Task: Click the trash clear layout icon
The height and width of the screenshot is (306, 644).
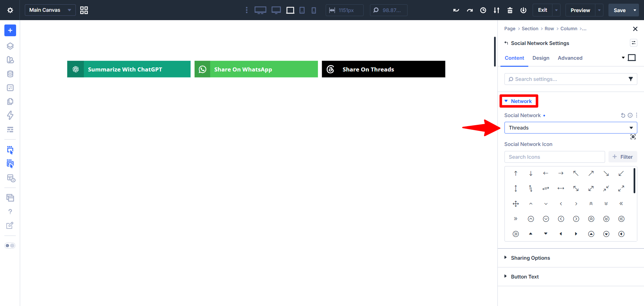Action: [510, 10]
